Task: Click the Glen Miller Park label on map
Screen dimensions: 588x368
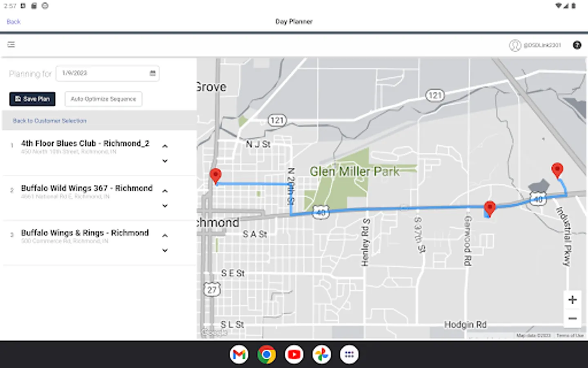Action: pos(354,171)
